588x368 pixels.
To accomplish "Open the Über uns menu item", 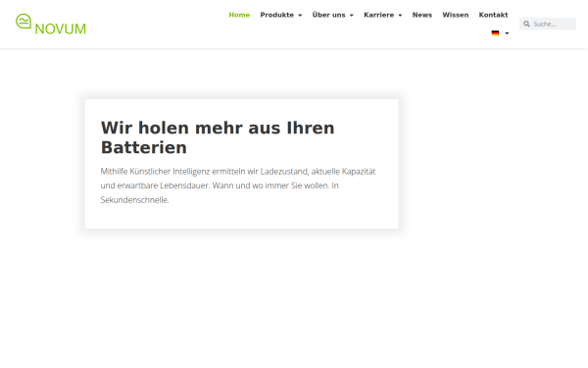I will [329, 15].
